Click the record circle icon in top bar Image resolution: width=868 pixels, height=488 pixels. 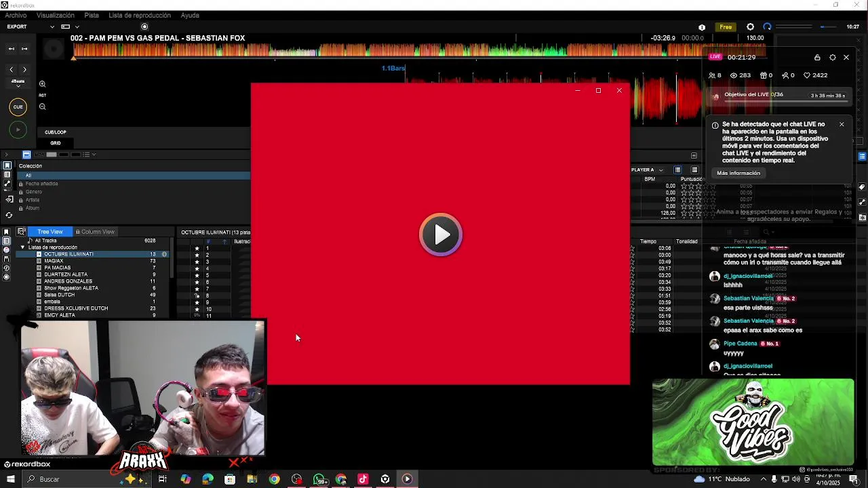(144, 26)
